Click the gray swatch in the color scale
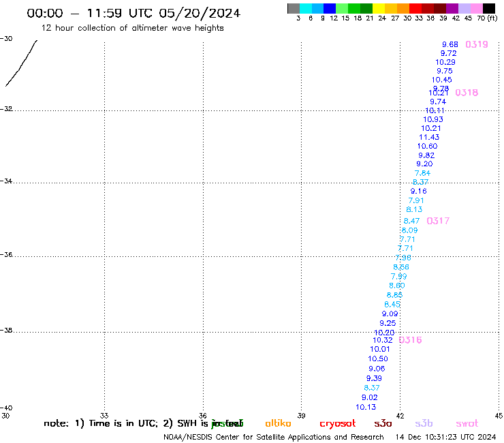This screenshot has width=504, height=443. coord(294,8)
